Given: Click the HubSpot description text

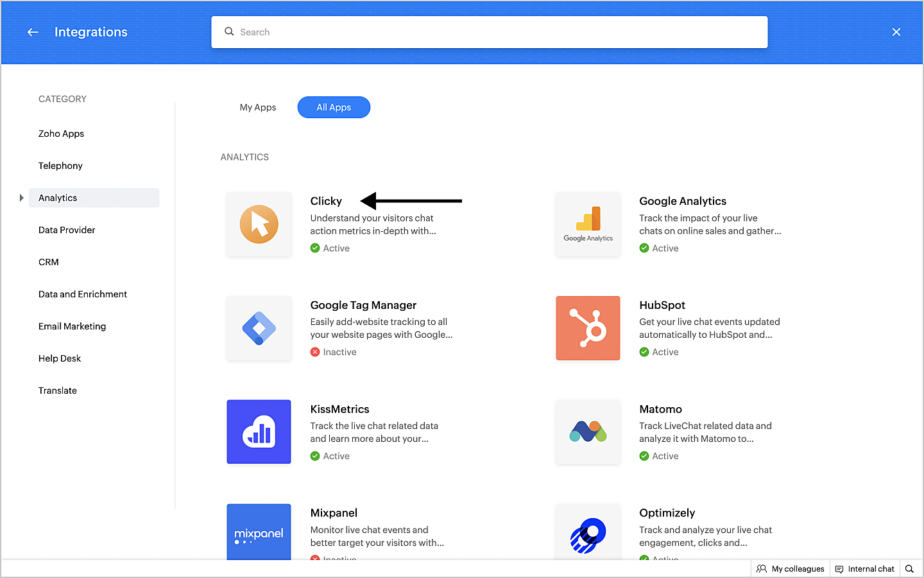Looking at the screenshot, I should (710, 328).
